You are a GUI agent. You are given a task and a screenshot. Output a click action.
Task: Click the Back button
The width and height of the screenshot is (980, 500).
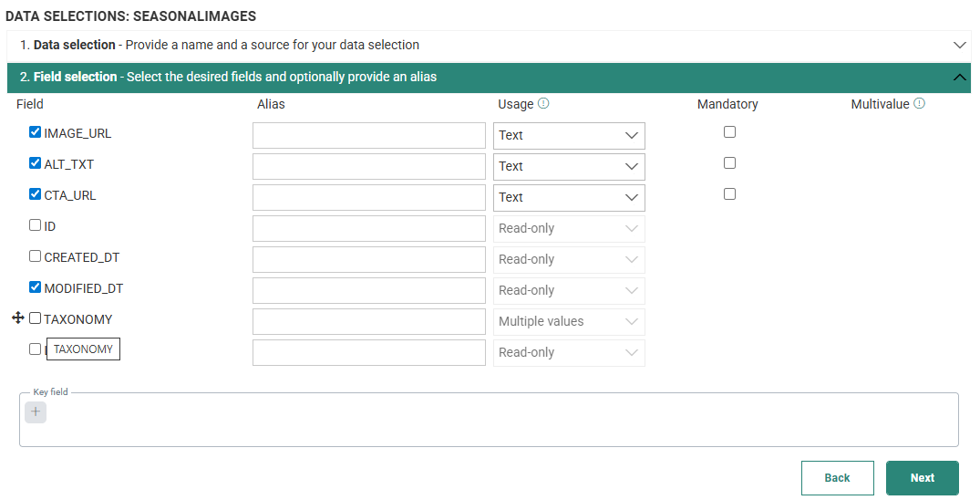pyautogui.click(x=837, y=478)
